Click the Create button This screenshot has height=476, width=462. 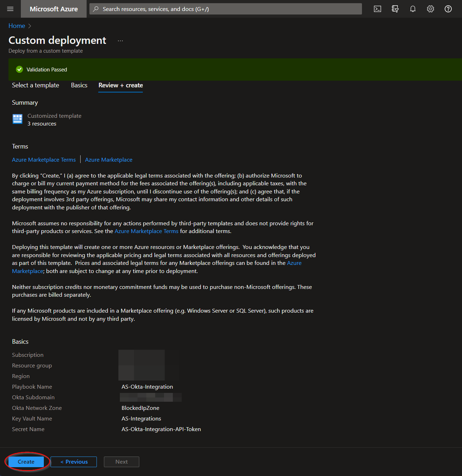click(x=26, y=462)
